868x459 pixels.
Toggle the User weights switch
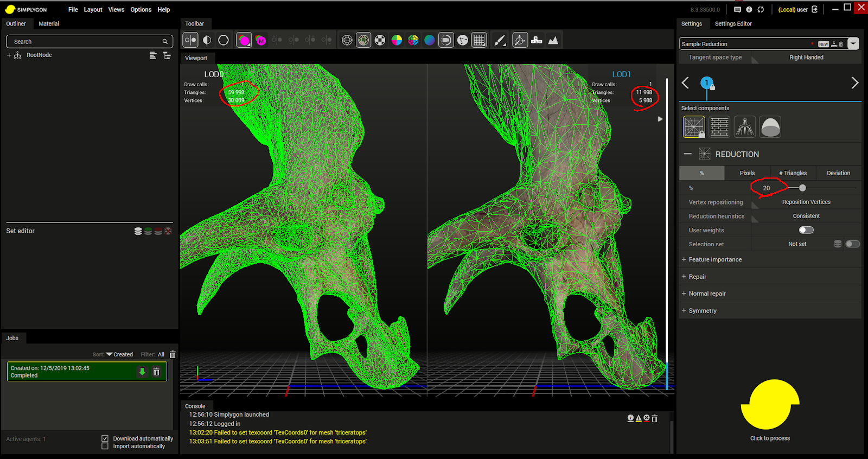tap(806, 230)
